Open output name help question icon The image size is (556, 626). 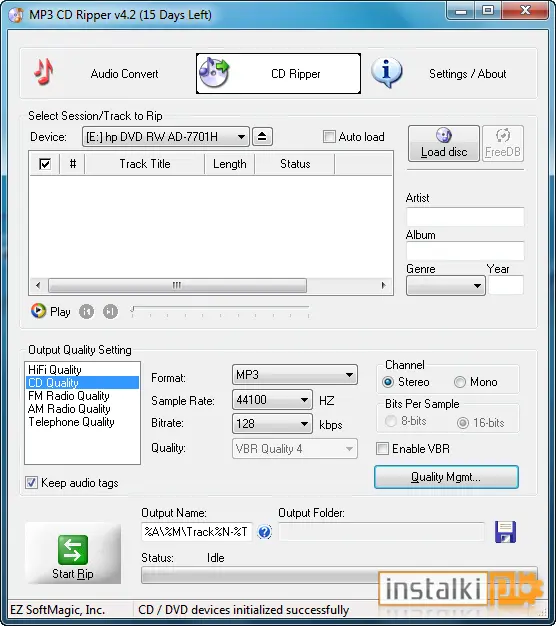pos(264,532)
